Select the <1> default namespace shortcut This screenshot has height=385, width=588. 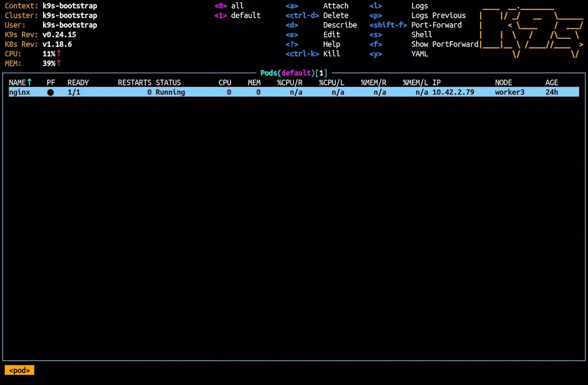238,15
